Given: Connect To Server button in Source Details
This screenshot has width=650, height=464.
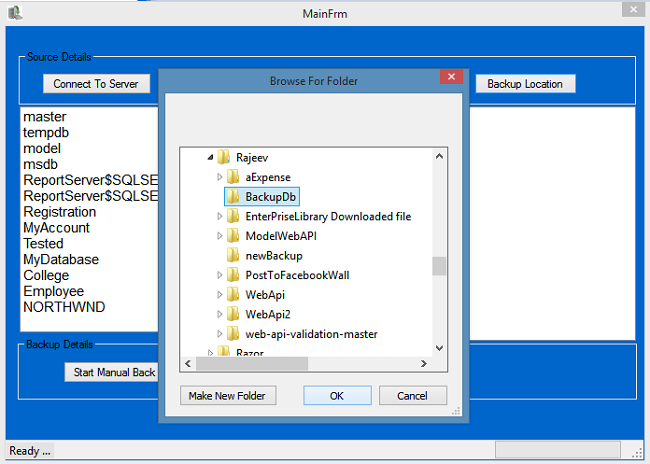Looking at the screenshot, I should 96,84.
